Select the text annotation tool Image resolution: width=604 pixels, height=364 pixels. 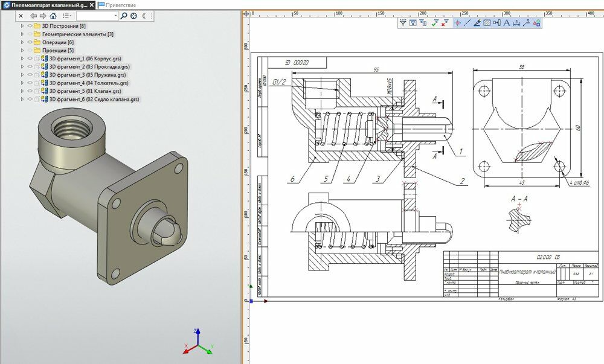[x=507, y=23]
